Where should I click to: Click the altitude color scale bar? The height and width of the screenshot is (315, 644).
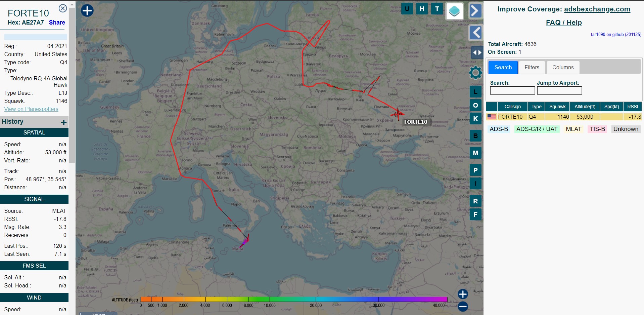(x=294, y=299)
